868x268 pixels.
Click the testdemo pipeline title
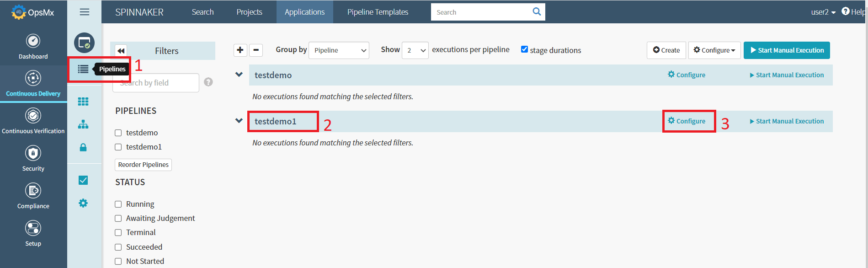[x=273, y=75]
